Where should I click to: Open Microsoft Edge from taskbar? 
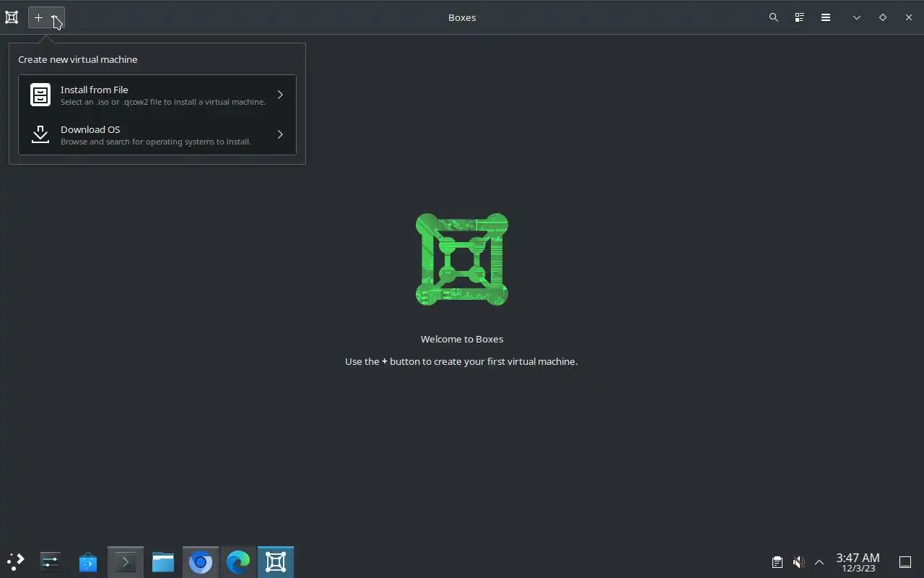click(x=238, y=561)
